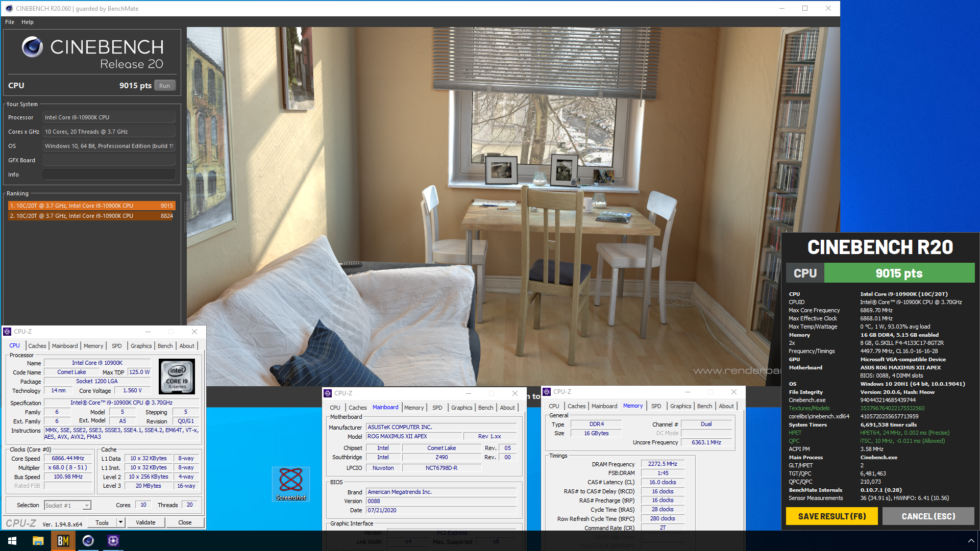Switch to CPU-Z via its taskbar icon

click(x=113, y=541)
